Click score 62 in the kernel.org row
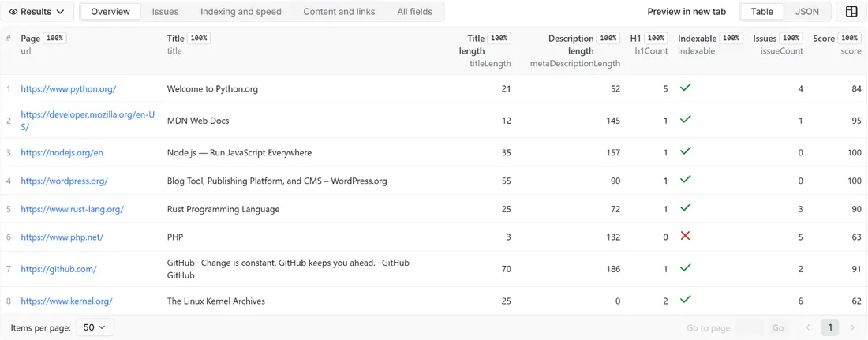Viewport: 868px width, 340px height. (x=856, y=301)
